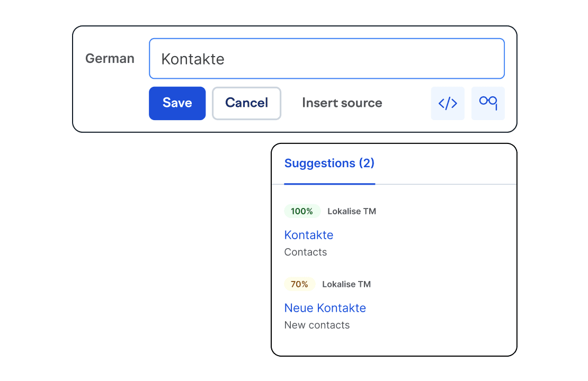Click the yellow 70% match badge
Viewport: 588px width, 381px height.
299,284
